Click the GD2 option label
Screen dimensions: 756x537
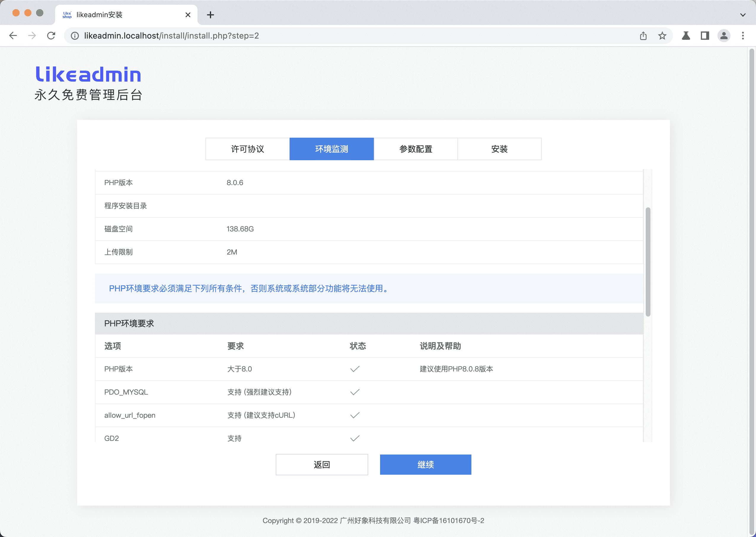pos(112,439)
